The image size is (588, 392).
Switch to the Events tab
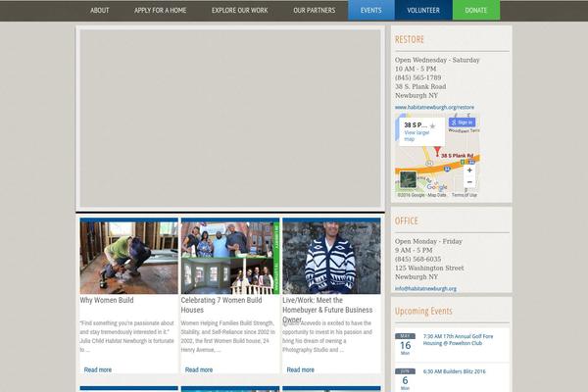(370, 10)
